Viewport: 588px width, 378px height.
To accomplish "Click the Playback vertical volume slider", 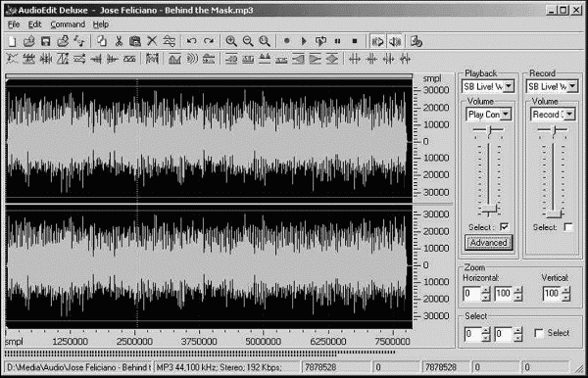I will (489, 179).
